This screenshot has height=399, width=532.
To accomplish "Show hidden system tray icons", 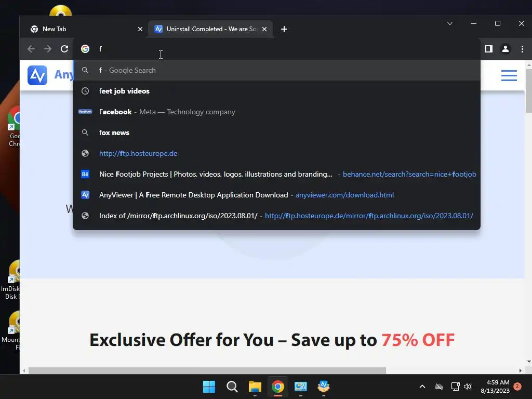I will (x=422, y=387).
